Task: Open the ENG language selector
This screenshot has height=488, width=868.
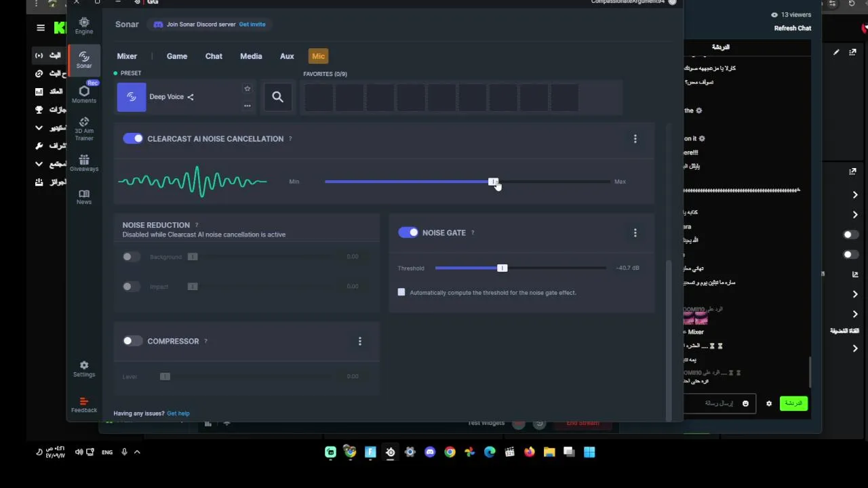Action: (x=107, y=452)
